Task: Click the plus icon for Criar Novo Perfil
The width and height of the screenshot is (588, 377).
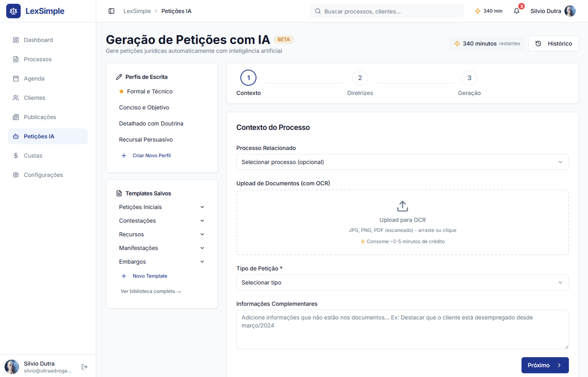Action: 124,155
